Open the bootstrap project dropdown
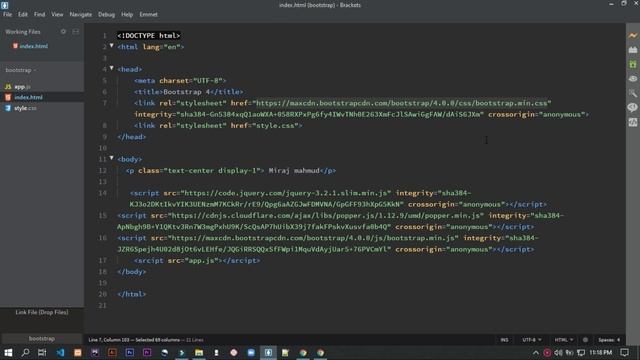Screen dimensions: 640x360 [x=21, y=70]
